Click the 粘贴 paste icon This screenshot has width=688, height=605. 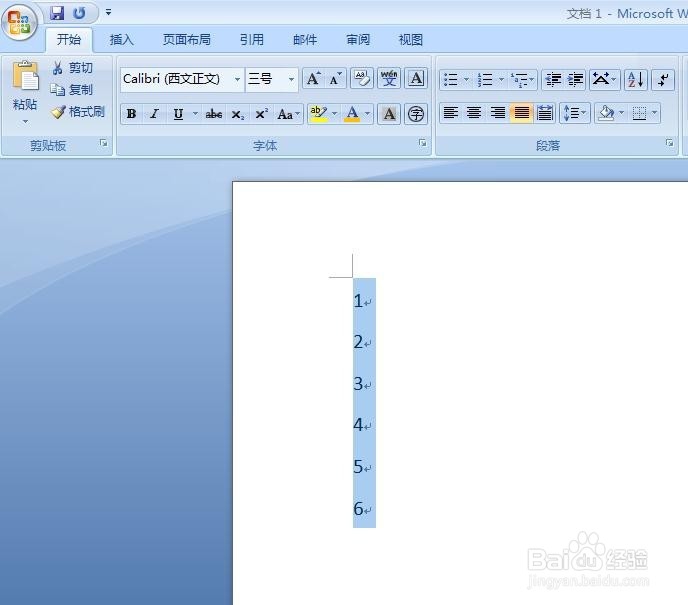pos(25,77)
